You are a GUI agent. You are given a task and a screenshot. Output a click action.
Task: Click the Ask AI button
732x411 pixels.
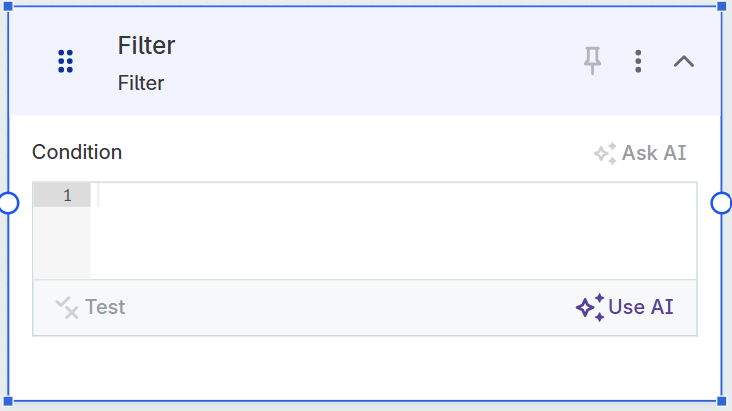point(640,153)
